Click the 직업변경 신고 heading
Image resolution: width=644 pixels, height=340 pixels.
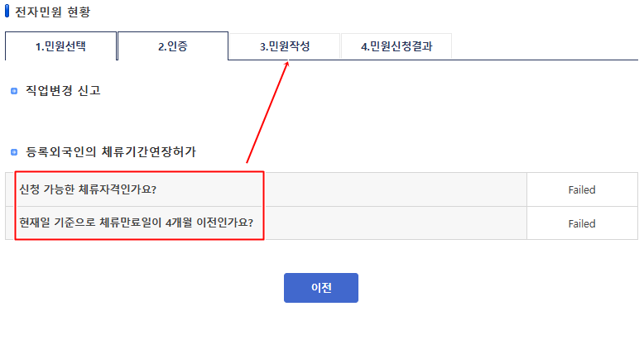63,91
